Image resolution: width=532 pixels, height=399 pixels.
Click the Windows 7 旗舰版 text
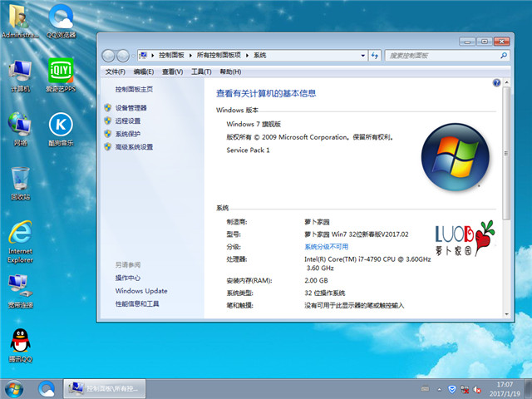click(254, 124)
